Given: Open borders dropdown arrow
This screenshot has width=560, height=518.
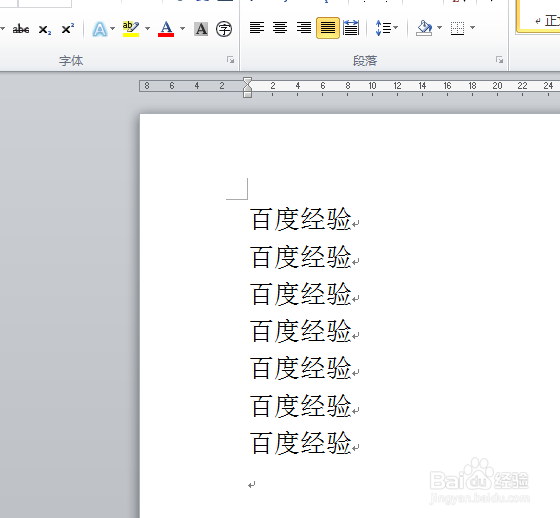Looking at the screenshot, I should 472,28.
